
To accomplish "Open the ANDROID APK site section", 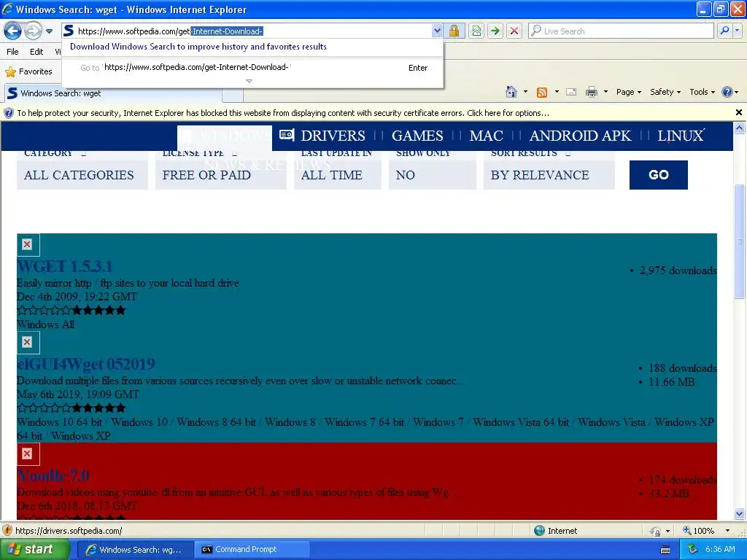I will point(580,136).
